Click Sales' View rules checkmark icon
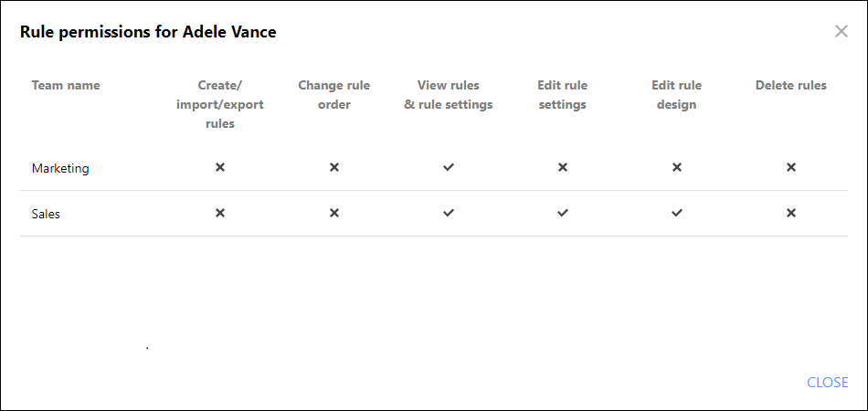The image size is (868, 411). coord(449,213)
